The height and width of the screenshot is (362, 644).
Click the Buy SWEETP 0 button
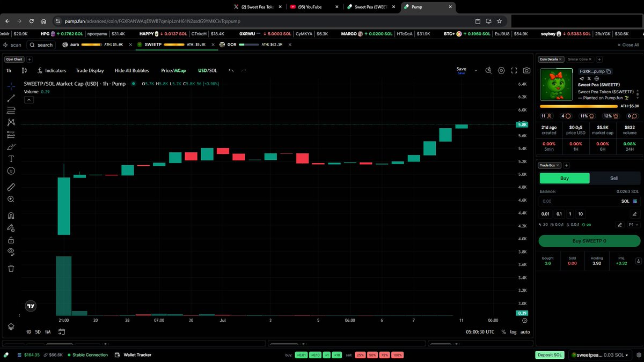pos(589,241)
